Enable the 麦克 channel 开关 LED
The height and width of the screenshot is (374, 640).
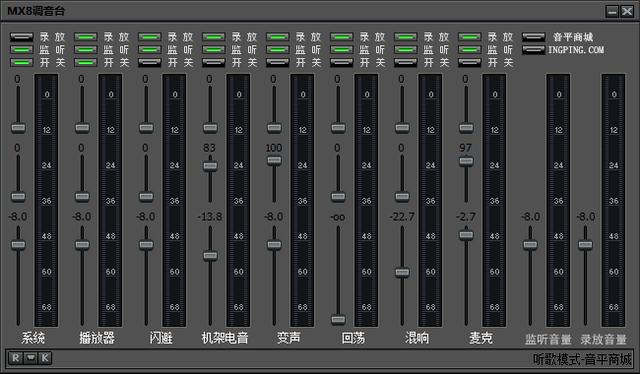pyautogui.click(x=470, y=62)
